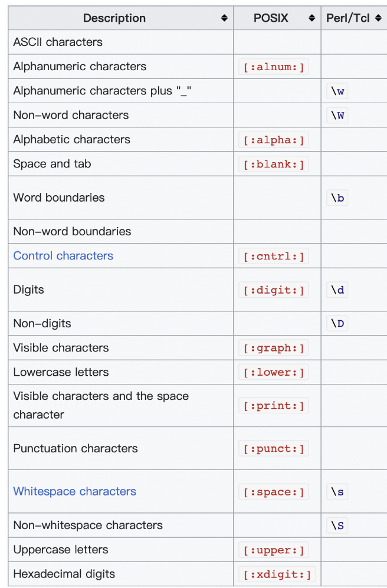Select the [:alpha:] code snippet
This screenshot has height=588, width=387.
pyautogui.click(x=274, y=140)
